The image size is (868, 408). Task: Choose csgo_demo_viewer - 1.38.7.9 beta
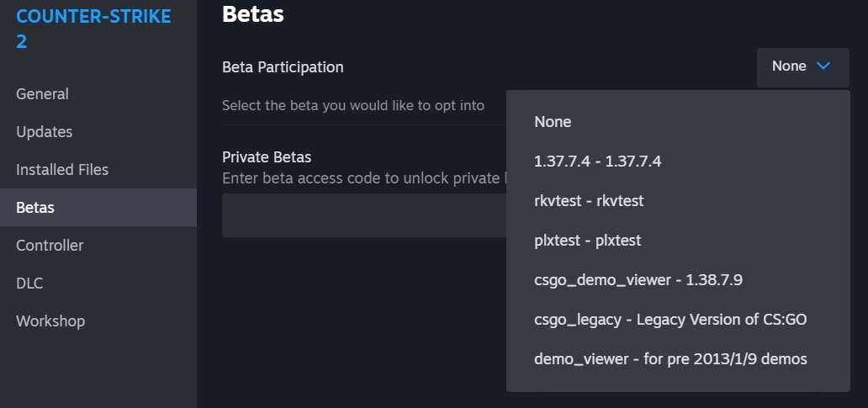[638, 280]
